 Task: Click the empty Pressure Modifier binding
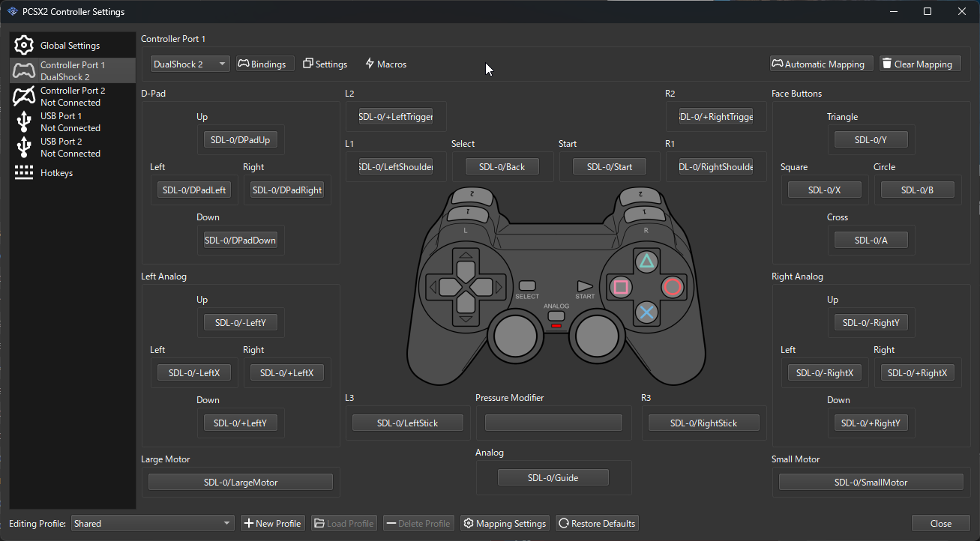[x=553, y=423]
